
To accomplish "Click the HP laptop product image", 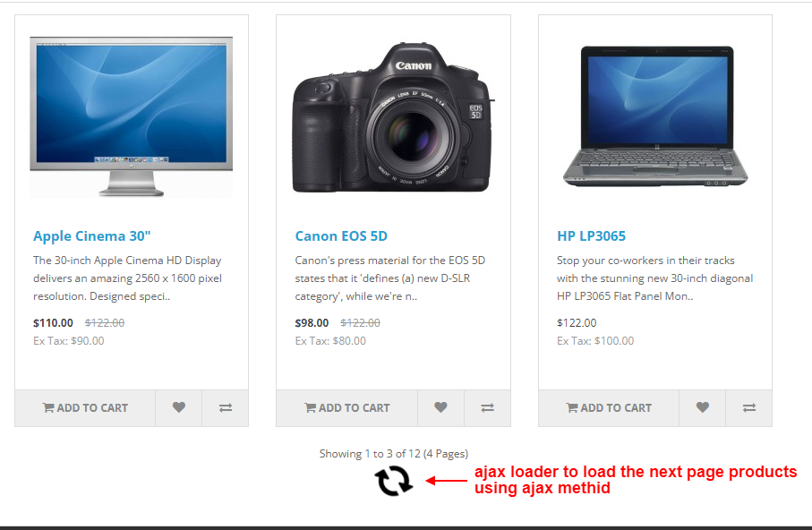I will [x=655, y=116].
